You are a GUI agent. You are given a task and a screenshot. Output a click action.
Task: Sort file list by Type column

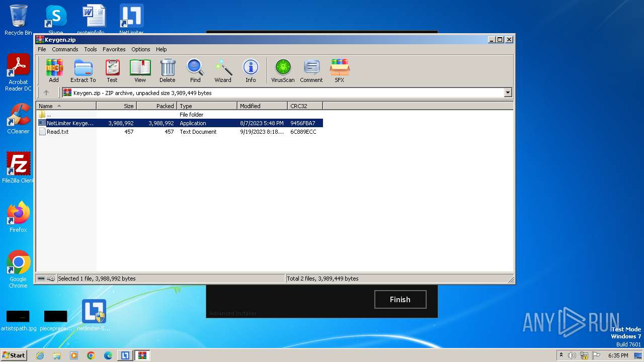(207, 106)
